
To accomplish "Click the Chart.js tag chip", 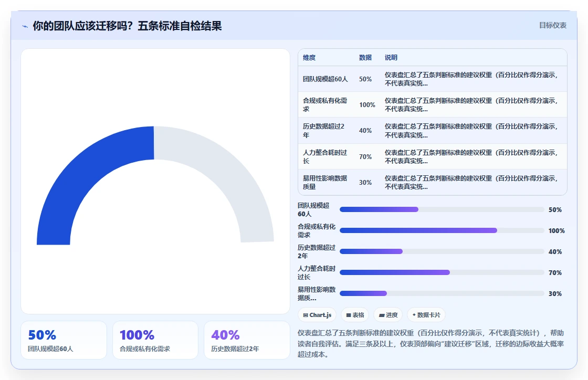I will (x=317, y=315).
